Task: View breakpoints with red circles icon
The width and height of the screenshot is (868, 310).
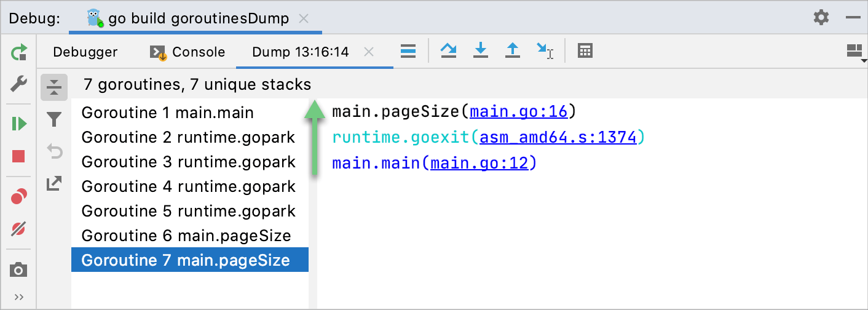Action: click(19, 197)
